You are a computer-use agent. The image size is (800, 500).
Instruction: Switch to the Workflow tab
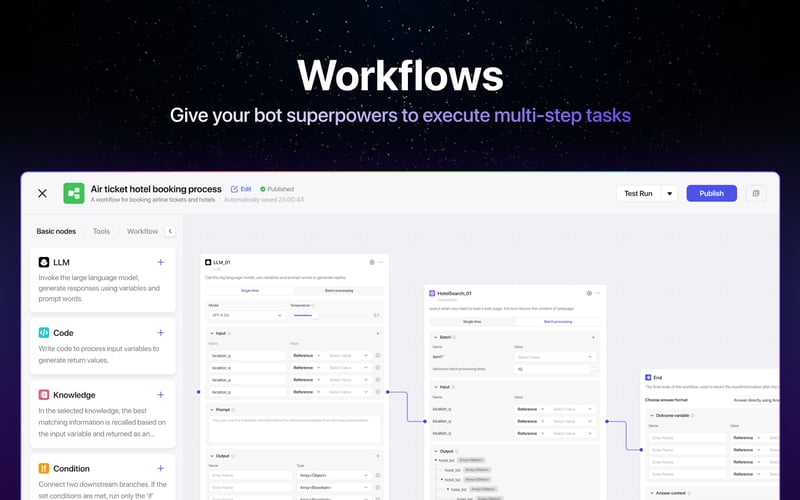coord(142,231)
